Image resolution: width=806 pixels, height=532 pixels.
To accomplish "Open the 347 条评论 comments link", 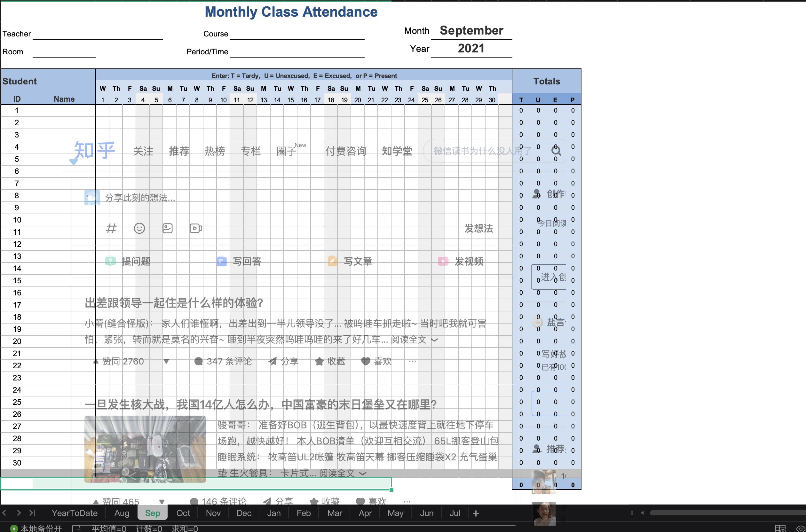I will pos(228,361).
